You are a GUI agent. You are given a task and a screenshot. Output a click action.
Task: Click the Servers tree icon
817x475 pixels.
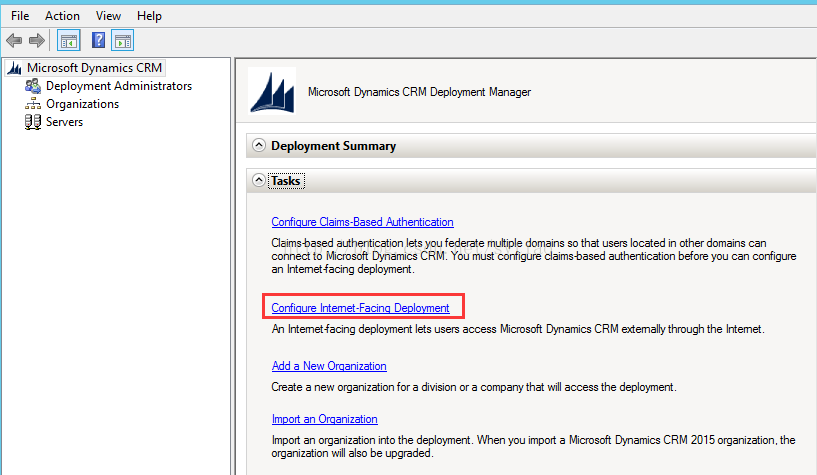pyautogui.click(x=33, y=122)
